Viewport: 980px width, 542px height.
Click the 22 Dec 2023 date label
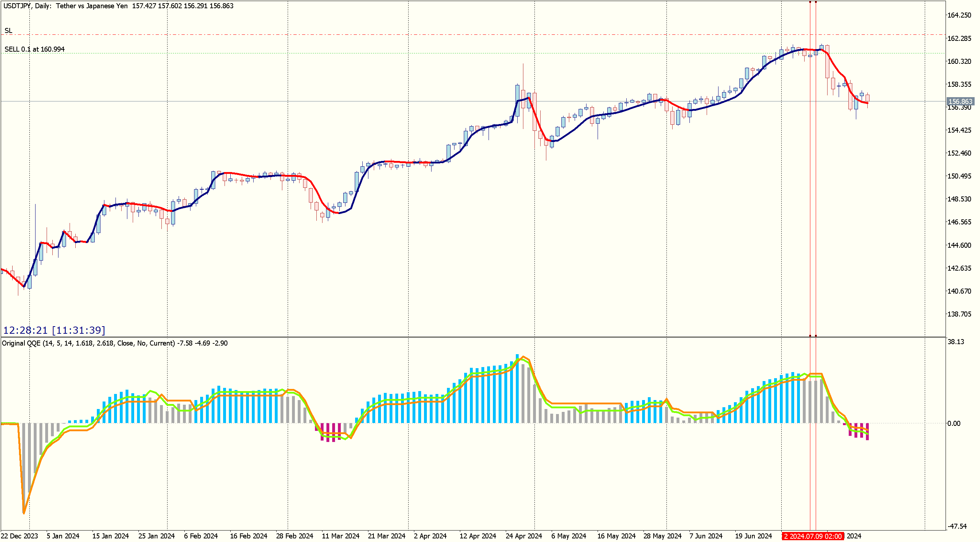(x=19, y=536)
